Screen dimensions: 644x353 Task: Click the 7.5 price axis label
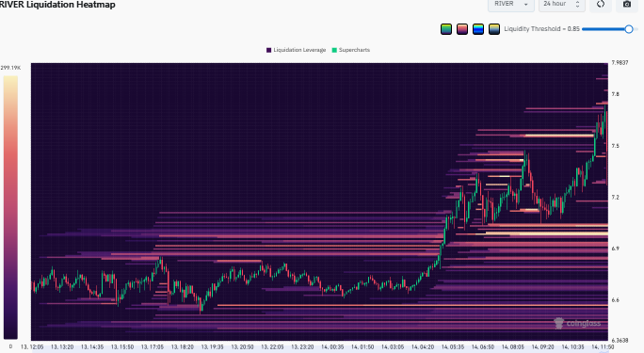(x=615, y=146)
